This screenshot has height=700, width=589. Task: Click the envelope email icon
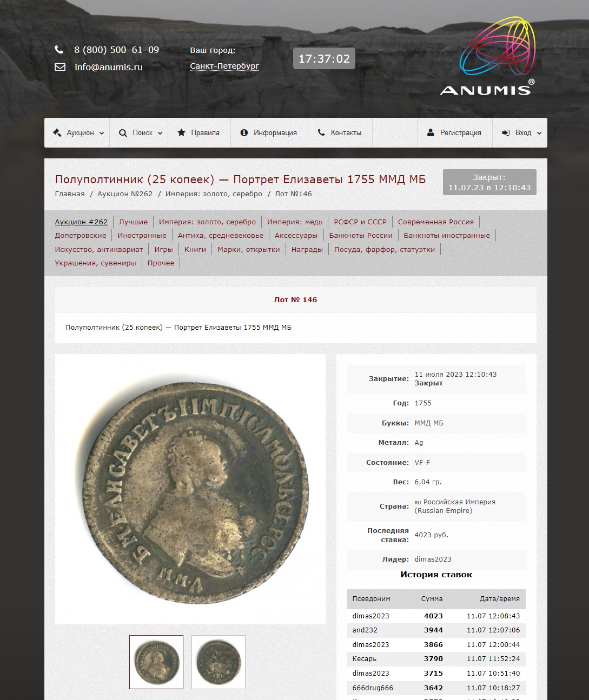click(x=60, y=67)
